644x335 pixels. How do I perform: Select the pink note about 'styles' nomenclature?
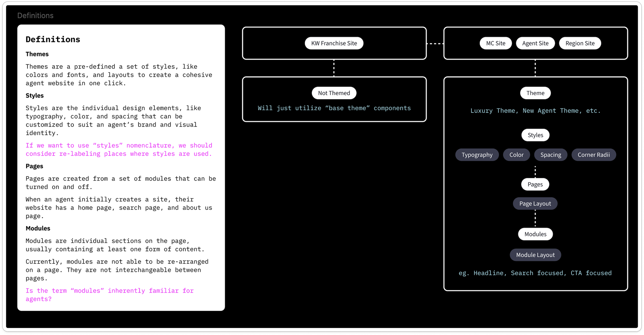point(119,150)
